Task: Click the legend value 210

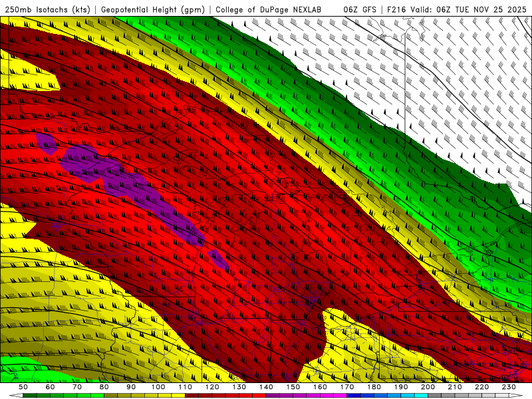Action: [455, 387]
